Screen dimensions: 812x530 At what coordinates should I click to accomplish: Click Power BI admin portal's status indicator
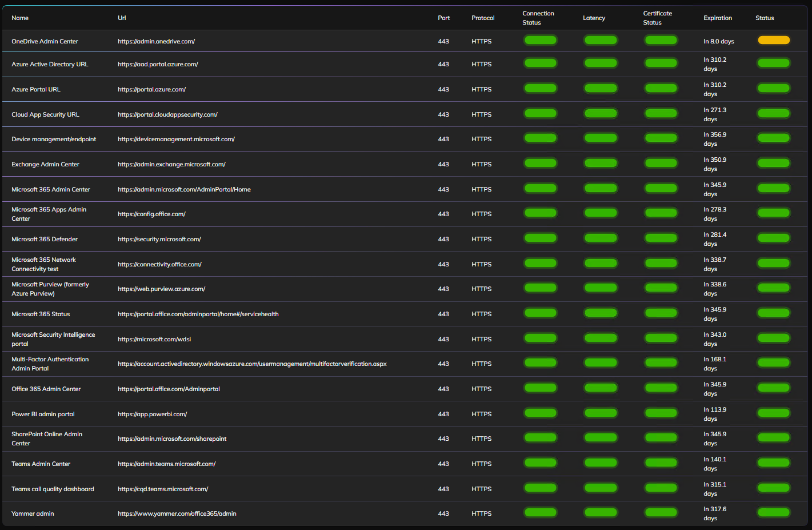774,413
